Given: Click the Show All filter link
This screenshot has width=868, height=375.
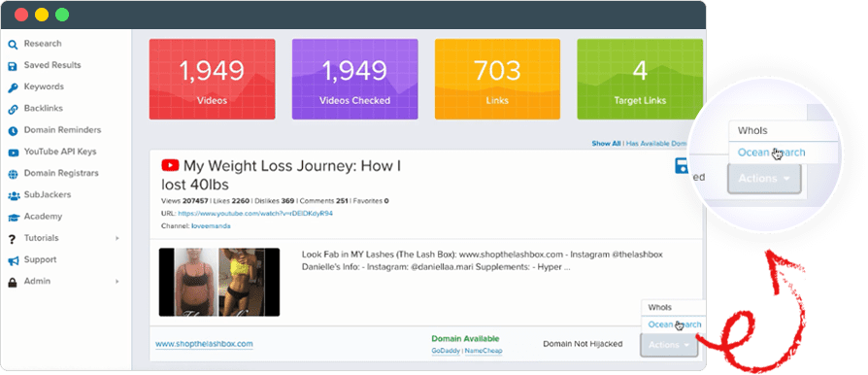Looking at the screenshot, I should coord(606,144).
